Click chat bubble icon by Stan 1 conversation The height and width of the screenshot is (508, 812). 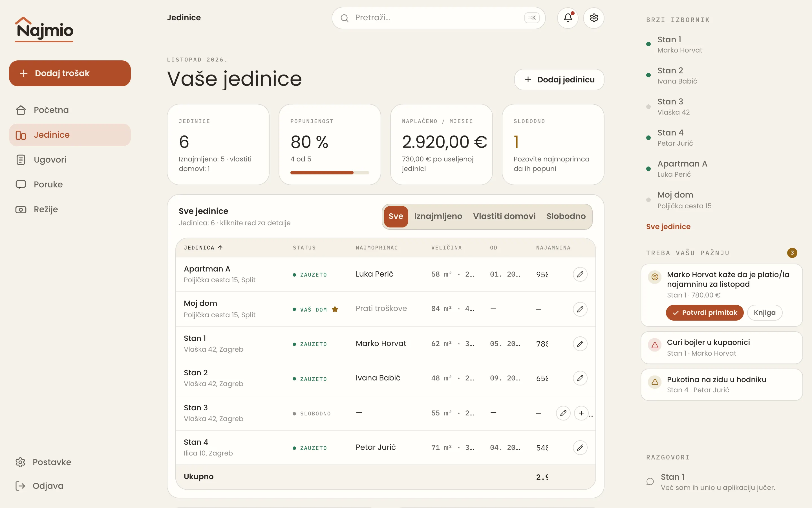click(x=650, y=481)
